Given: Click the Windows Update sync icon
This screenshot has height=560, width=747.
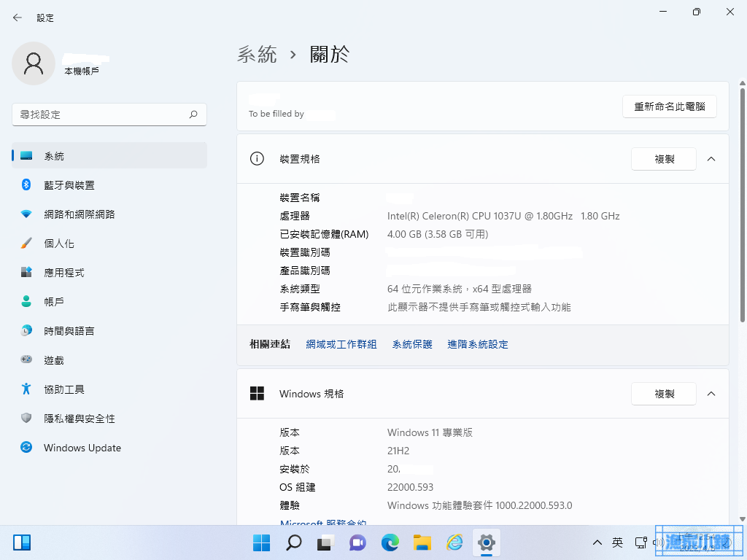Looking at the screenshot, I should point(26,447).
